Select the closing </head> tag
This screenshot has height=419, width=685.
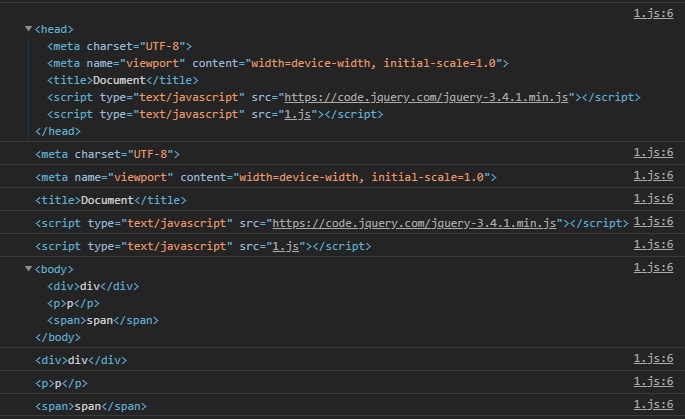click(58, 132)
